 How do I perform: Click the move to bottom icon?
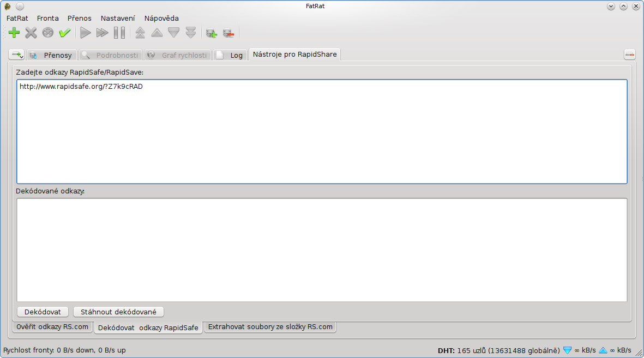[190, 33]
